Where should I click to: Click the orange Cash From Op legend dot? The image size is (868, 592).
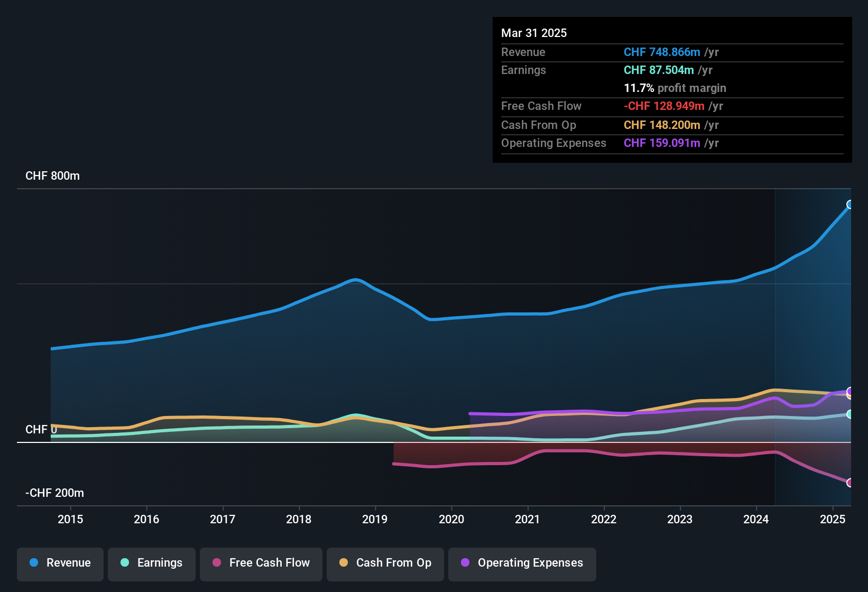(344, 563)
